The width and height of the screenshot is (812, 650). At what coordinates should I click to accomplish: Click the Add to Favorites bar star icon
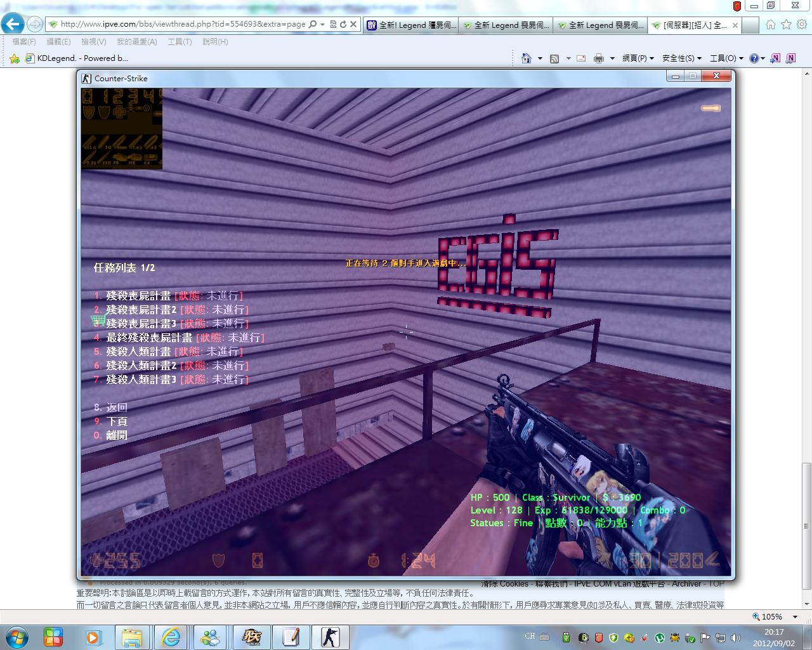click(15, 58)
